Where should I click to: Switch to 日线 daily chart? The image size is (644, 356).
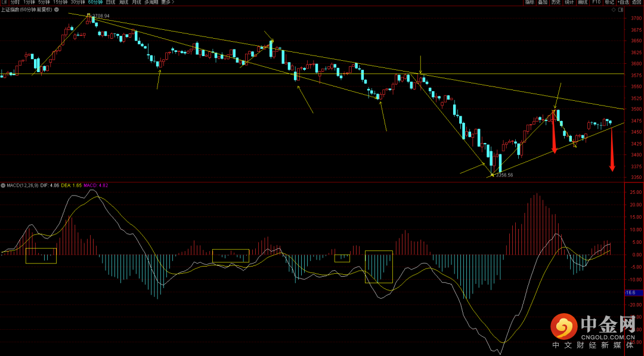110,2
